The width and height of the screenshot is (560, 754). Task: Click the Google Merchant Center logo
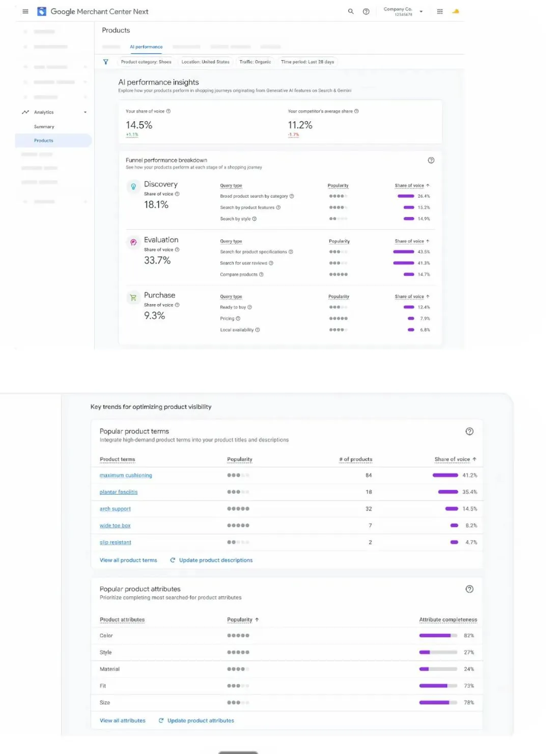point(42,11)
